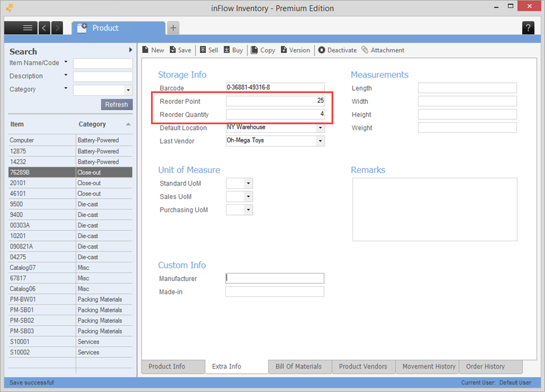Click the Weight measurement field
The height and width of the screenshot is (392, 545).
click(x=467, y=128)
